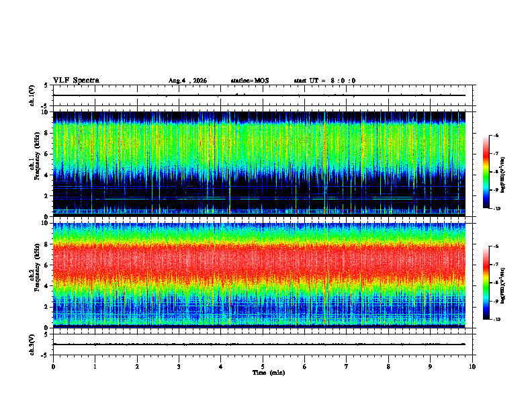This screenshot has width=532, height=411.
Task: Click time axis tick label "5"
Action: (263, 367)
